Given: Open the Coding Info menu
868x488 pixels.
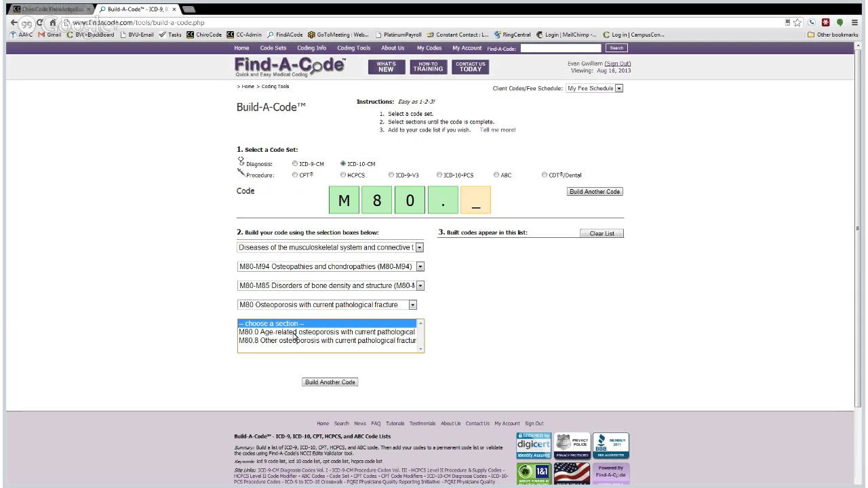Looking at the screenshot, I should coord(311,48).
